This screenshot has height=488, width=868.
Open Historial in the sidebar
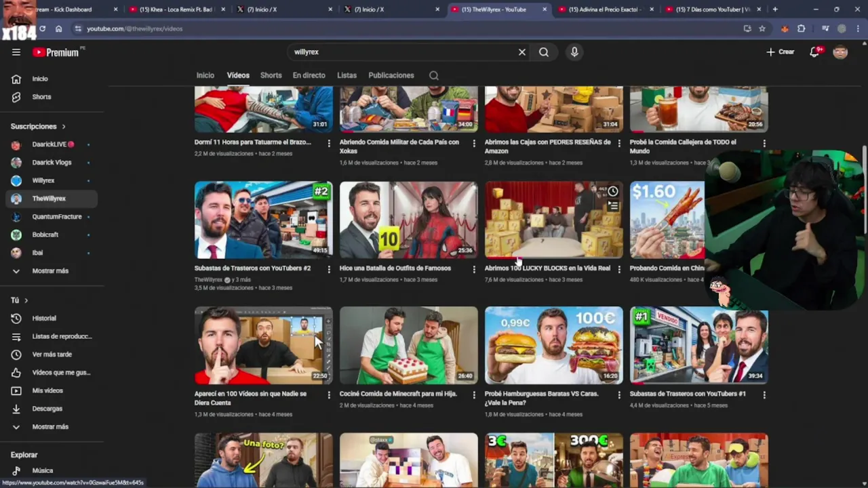52,318
